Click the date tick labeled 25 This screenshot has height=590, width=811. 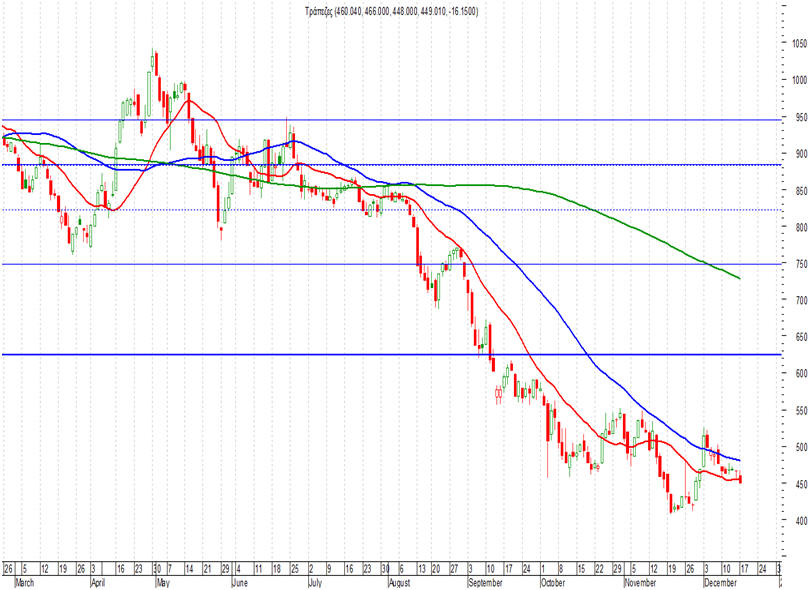point(295,569)
